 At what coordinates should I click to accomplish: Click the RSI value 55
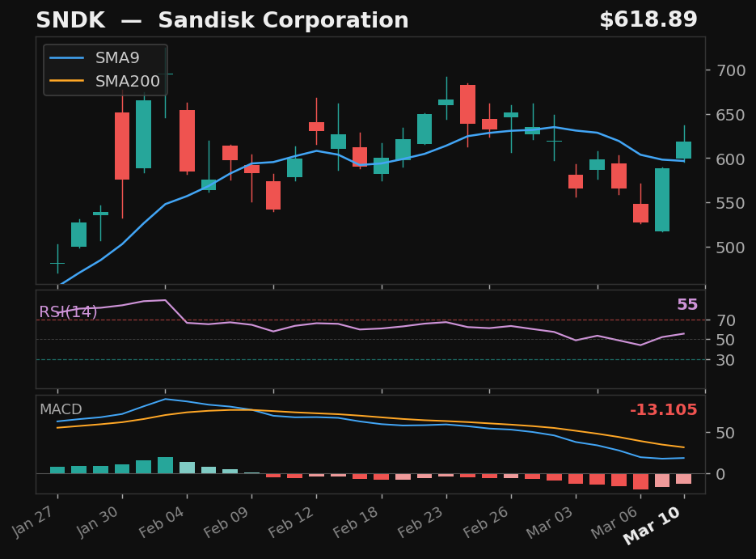pos(688,305)
